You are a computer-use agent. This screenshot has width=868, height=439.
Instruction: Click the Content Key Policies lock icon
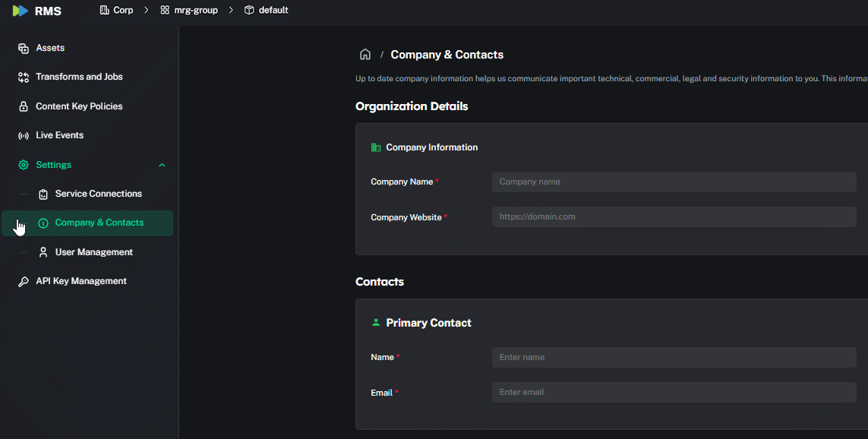point(24,106)
